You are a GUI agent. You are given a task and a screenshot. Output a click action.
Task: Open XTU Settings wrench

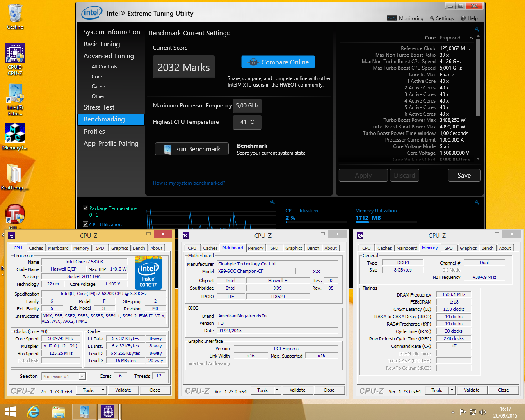click(441, 18)
